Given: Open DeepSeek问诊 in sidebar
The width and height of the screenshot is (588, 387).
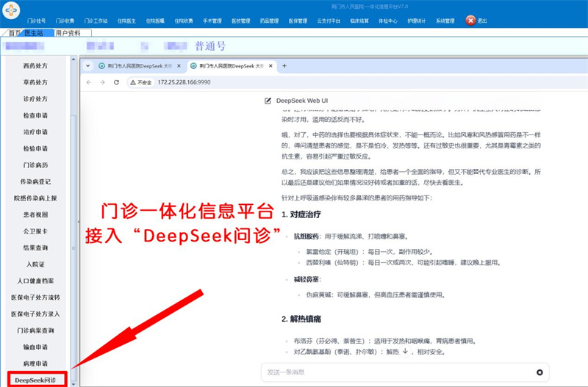Looking at the screenshot, I should point(37,380).
